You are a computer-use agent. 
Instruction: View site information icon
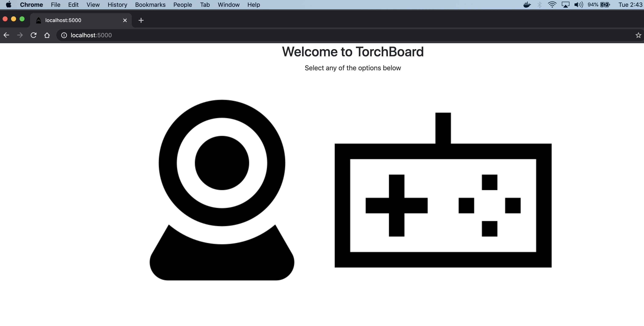64,35
